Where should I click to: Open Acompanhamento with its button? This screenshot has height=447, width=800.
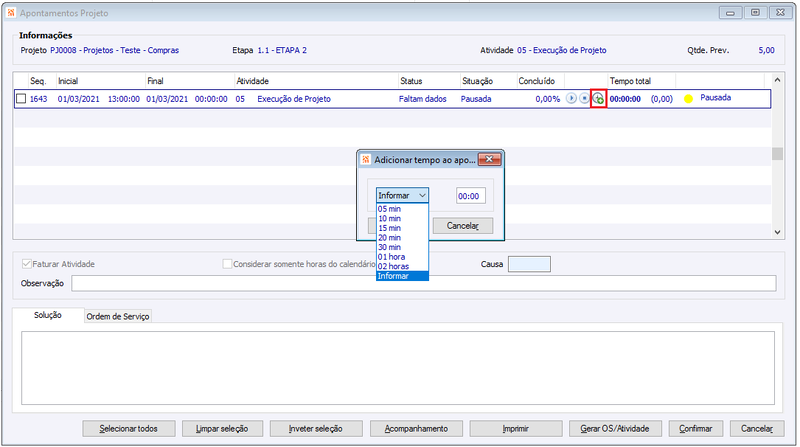click(x=416, y=429)
